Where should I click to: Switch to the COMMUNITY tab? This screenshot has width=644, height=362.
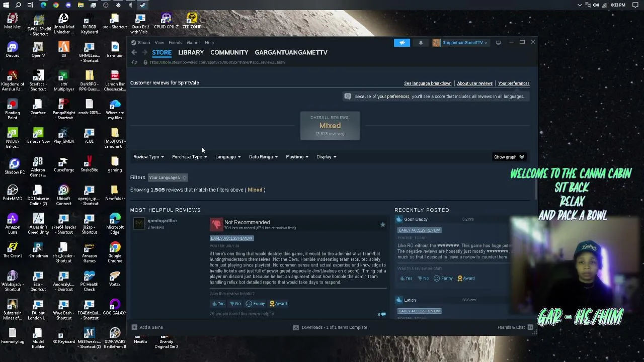[x=229, y=52]
